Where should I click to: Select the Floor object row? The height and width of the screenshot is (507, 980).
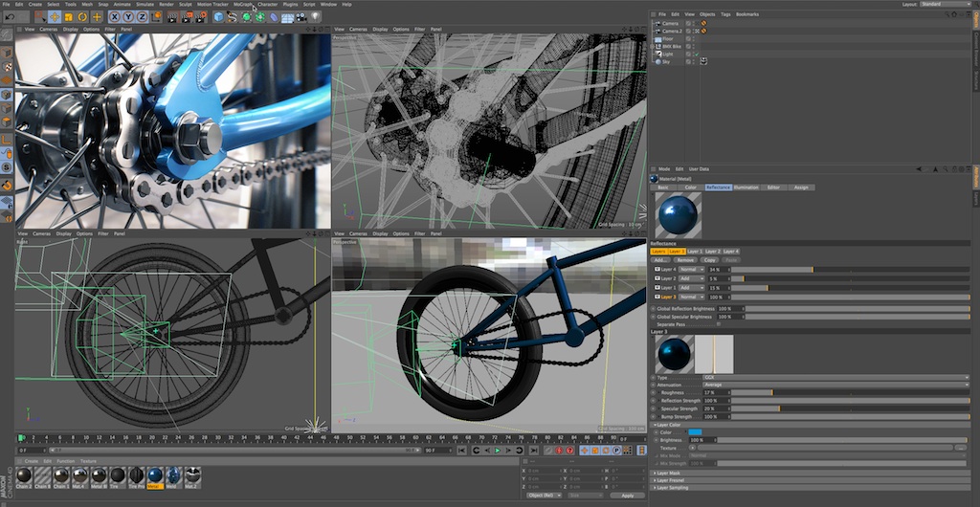tap(668, 38)
